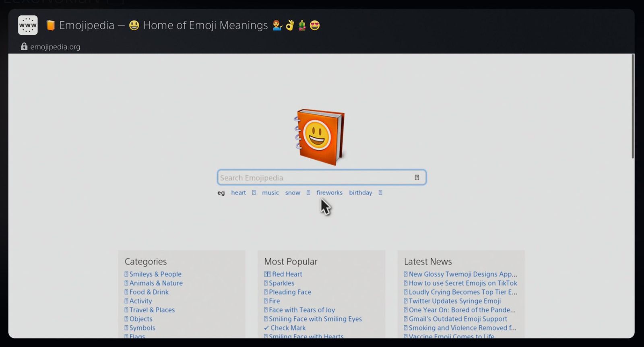Click the fireworks example link

(329, 193)
